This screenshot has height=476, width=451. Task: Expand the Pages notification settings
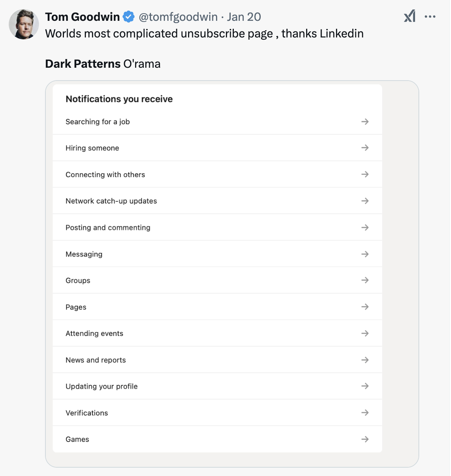(217, 307)
